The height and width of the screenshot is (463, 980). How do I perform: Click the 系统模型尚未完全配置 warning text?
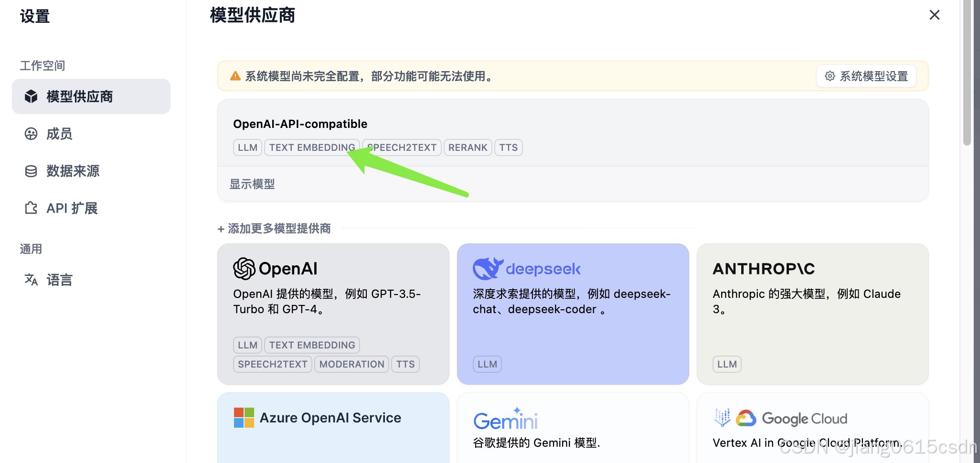tap(370, 76)
